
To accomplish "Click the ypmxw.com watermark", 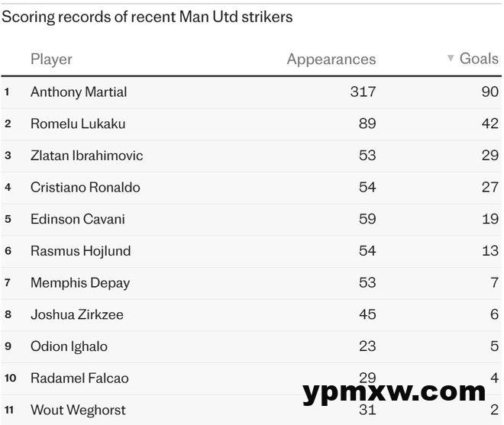I will (x=394, y=392).
